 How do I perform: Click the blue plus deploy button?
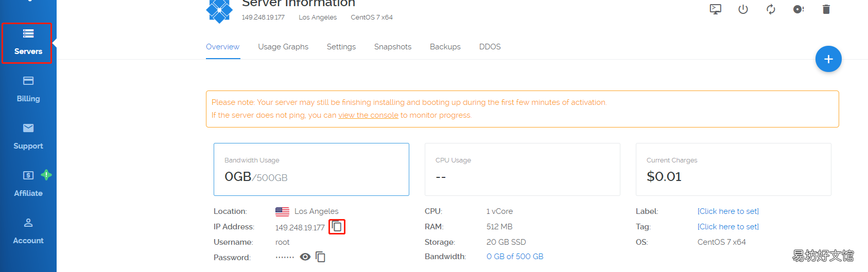(828, 59)
